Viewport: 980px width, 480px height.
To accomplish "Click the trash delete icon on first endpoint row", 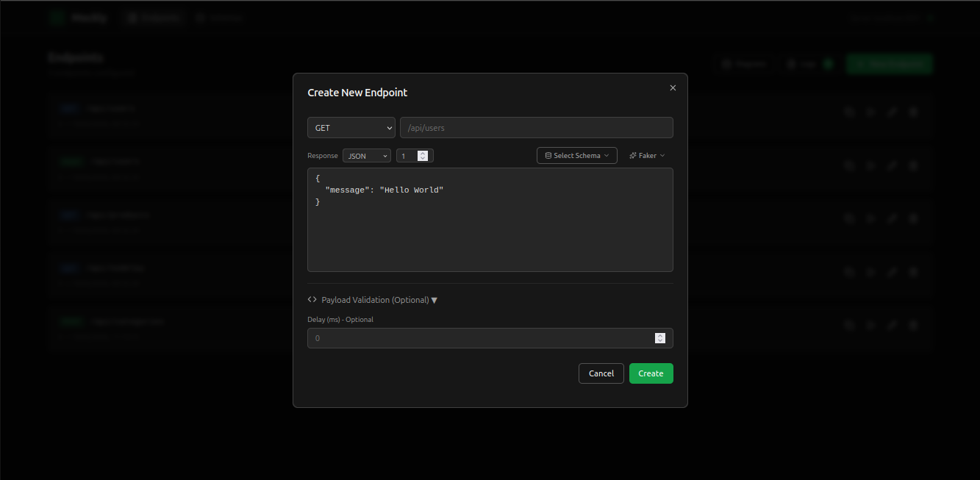I will click(x=914, y=112).
